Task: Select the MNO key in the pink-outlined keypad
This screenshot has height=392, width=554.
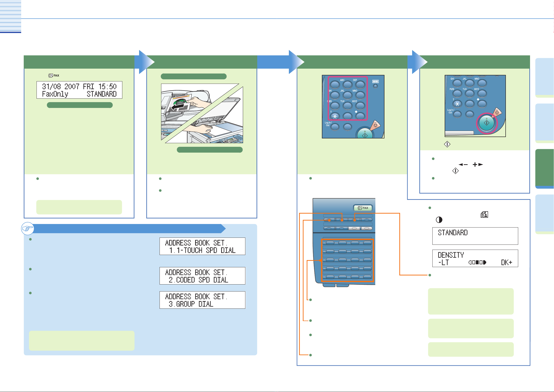Action: coord(360,95)
